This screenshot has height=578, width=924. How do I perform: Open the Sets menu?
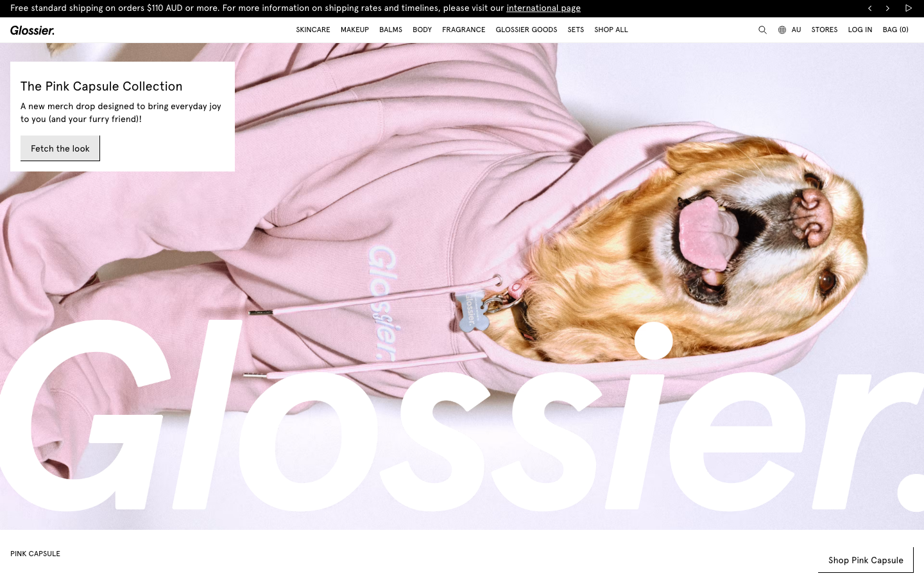[x=576, y=30]
